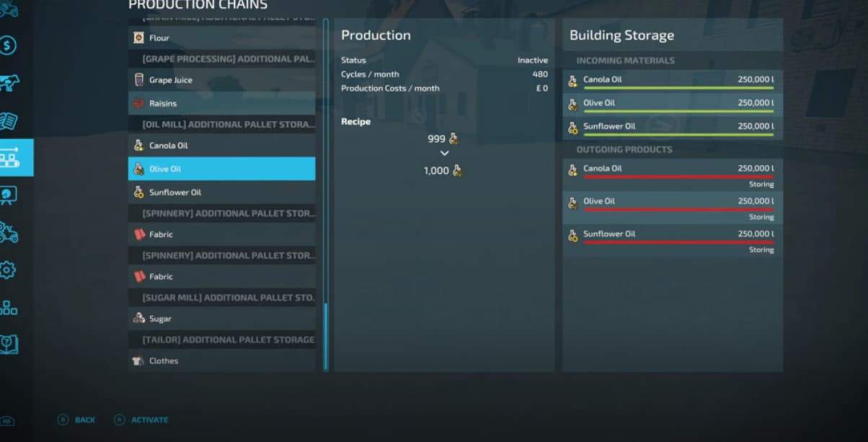
Task: Select the production chains conveyor icon
Action: pos(10,157)
